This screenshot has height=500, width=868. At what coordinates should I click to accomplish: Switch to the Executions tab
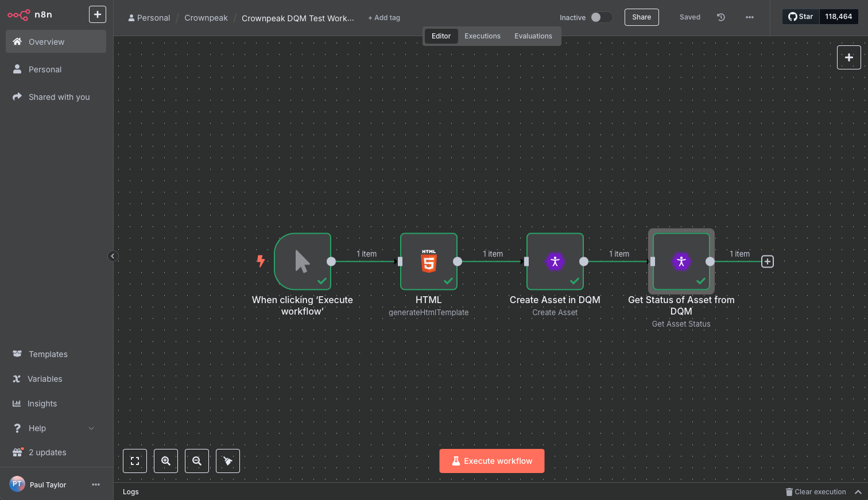pos(482,36)
